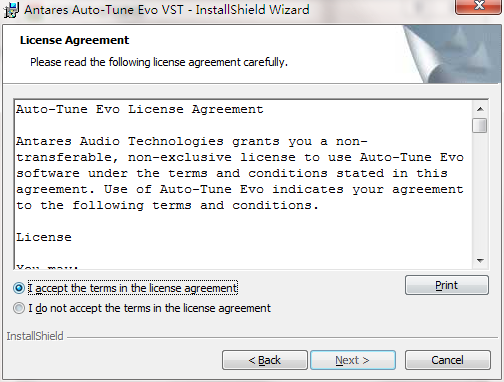Click the license text scrollbar thumb
This screenshot has height=382, width=504.
(x=480, y=126)
